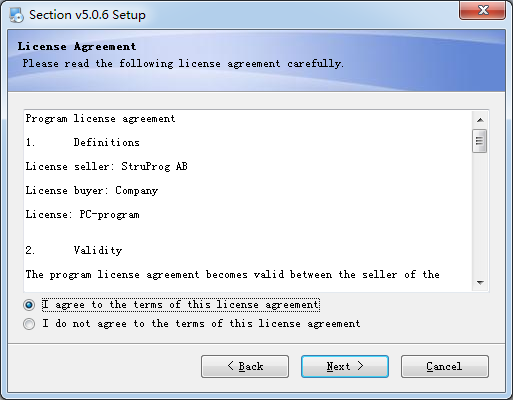Click the 'License: PC-program' line

[83, 214]
